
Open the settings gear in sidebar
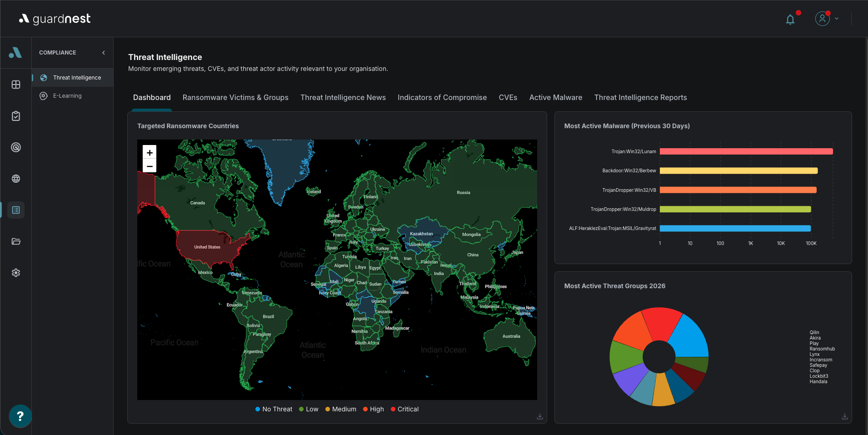[x=16, y=273]
